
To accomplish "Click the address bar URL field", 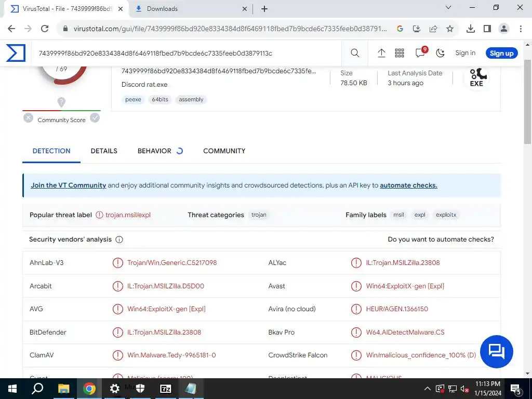I will coord(230,29).
